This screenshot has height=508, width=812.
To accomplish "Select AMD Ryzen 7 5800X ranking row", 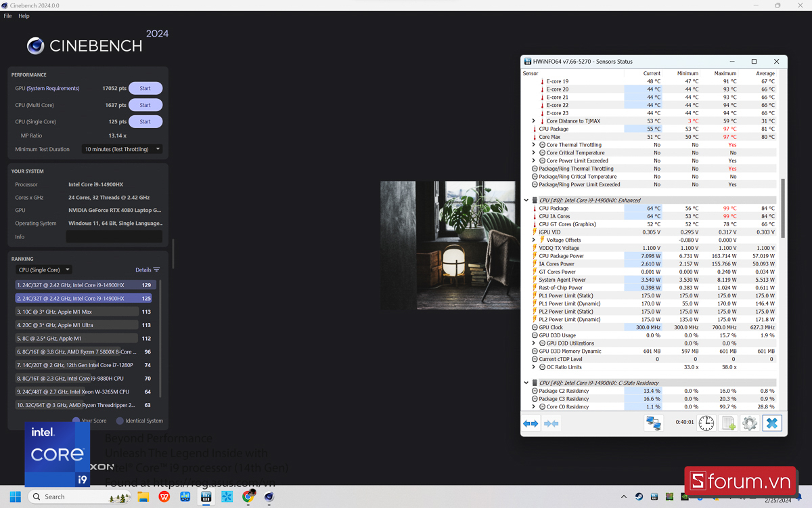I will click(x=85, y=352).
